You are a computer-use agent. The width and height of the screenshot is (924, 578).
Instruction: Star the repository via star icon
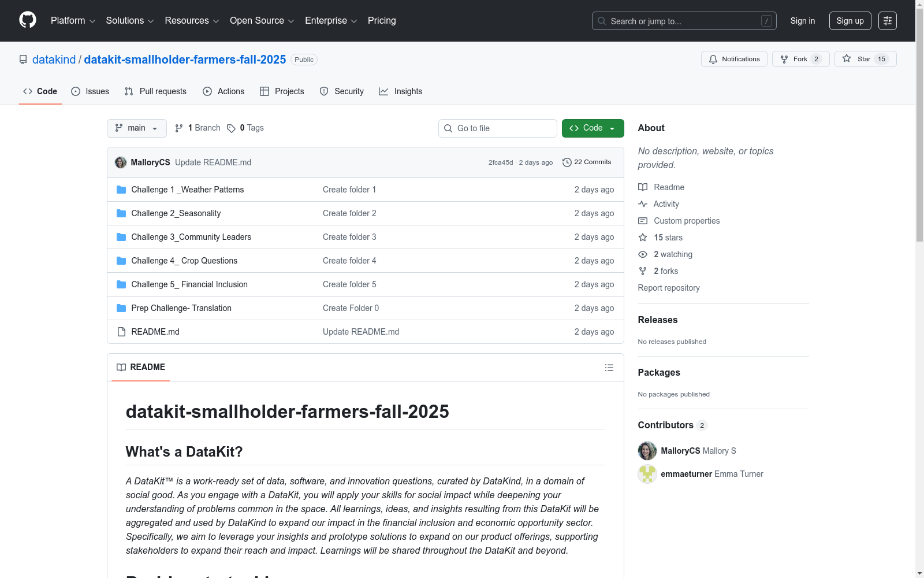pyautogui.click(x=847, y=58)
